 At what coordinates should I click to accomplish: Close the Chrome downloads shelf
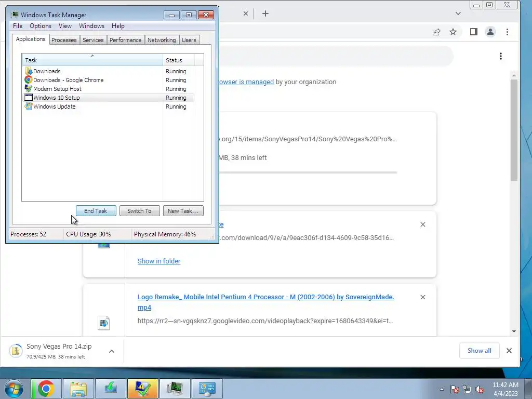pos(509,351)
